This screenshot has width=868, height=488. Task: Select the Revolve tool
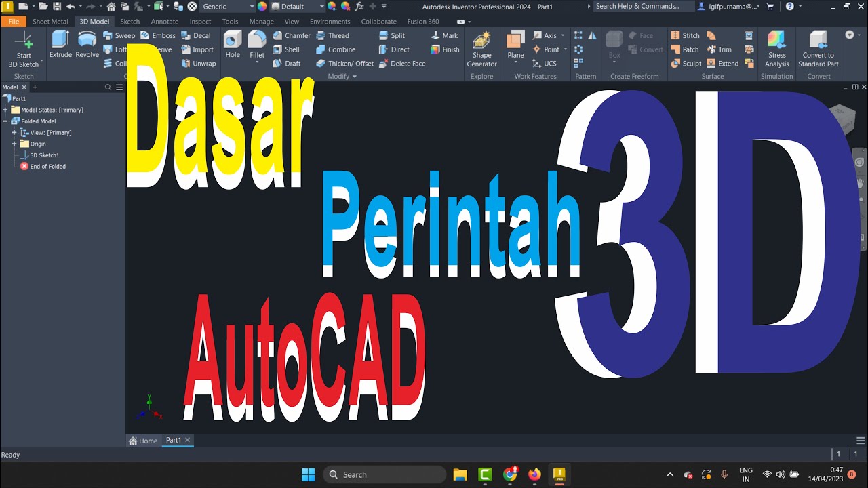click(87, 45)
